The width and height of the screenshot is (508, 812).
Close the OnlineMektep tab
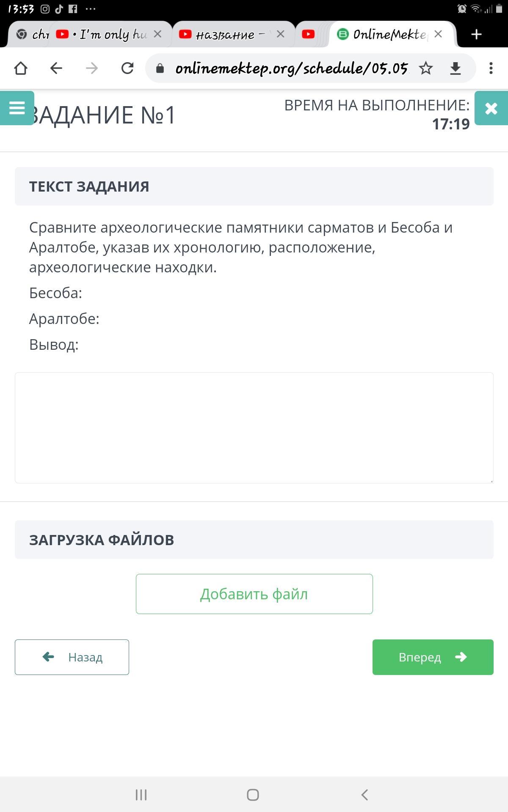coord(438,34)
